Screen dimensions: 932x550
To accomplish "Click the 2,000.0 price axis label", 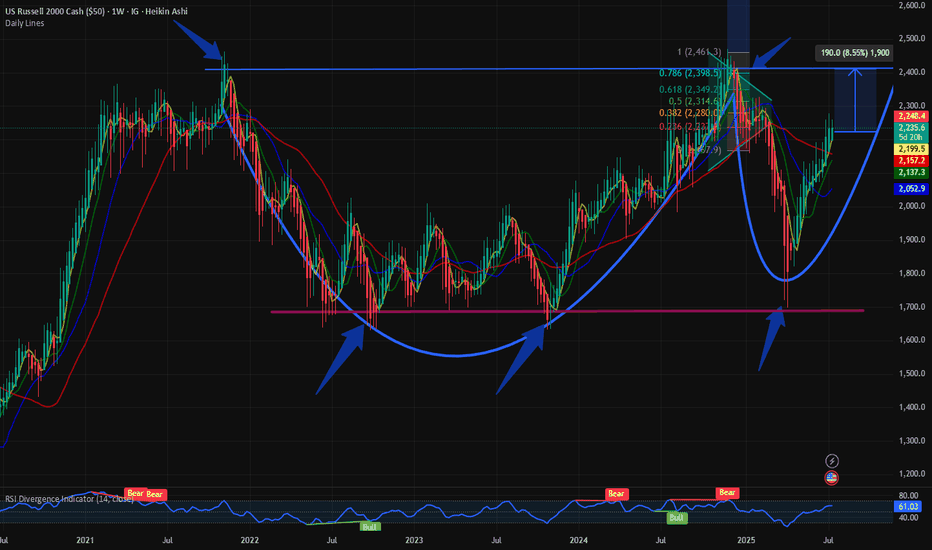I will coord(911,206).
